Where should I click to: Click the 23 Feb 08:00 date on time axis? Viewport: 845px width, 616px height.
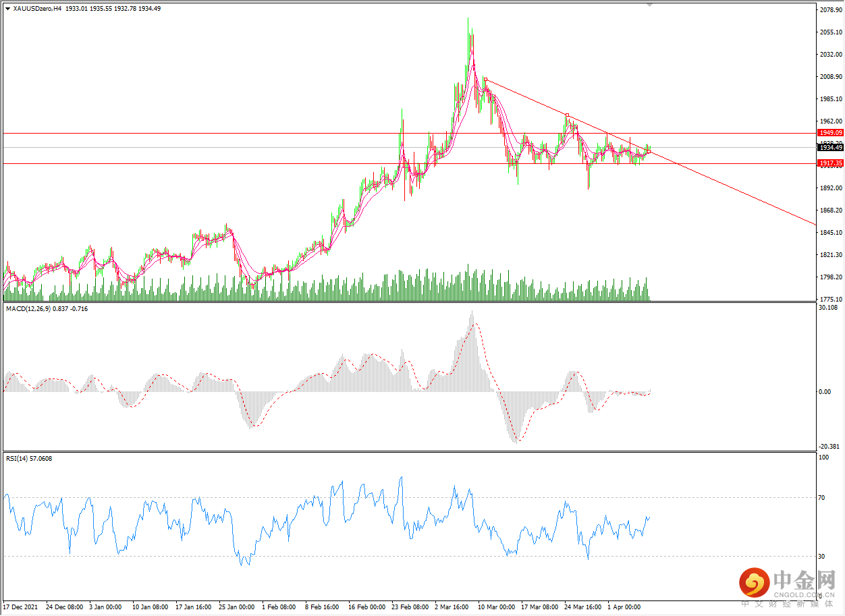coord(411,607)
